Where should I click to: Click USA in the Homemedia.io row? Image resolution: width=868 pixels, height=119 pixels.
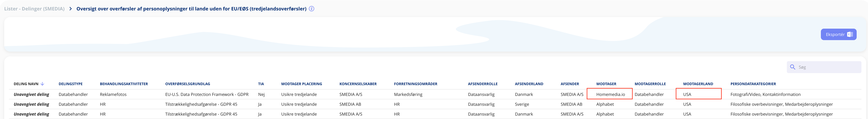tap(687, 94)
